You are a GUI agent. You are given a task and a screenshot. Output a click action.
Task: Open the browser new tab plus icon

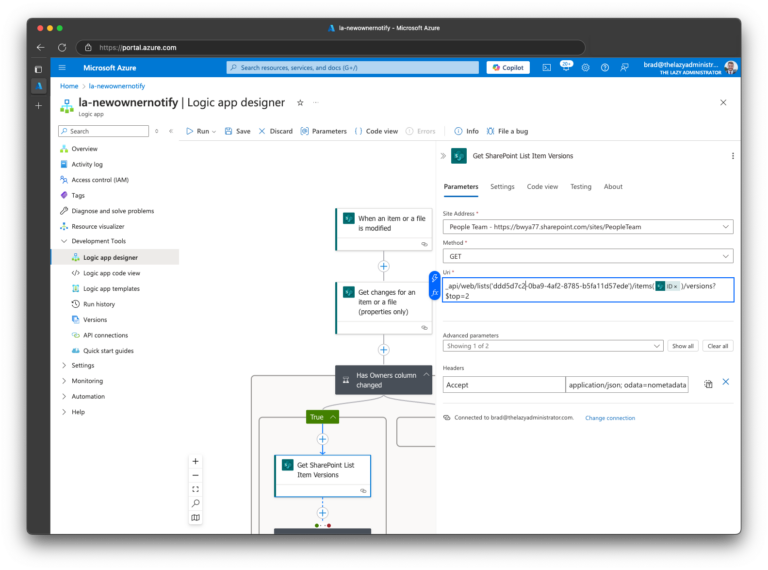(39, 105)
